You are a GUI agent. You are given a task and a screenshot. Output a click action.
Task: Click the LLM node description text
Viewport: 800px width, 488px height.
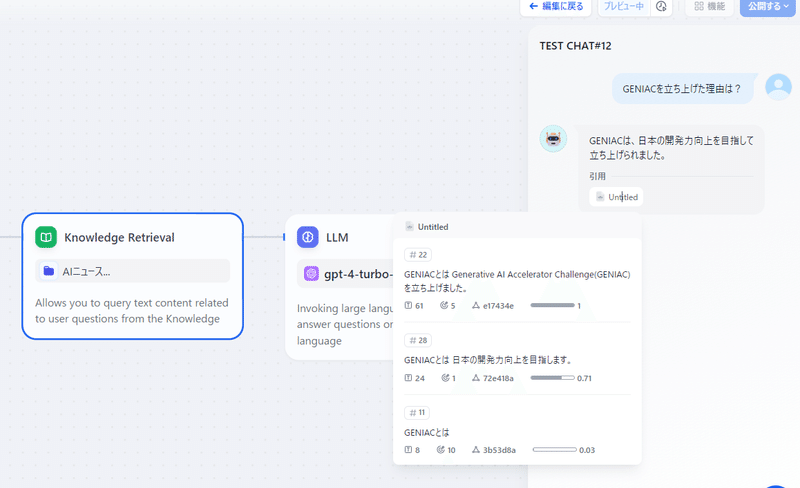click(345, 325)
